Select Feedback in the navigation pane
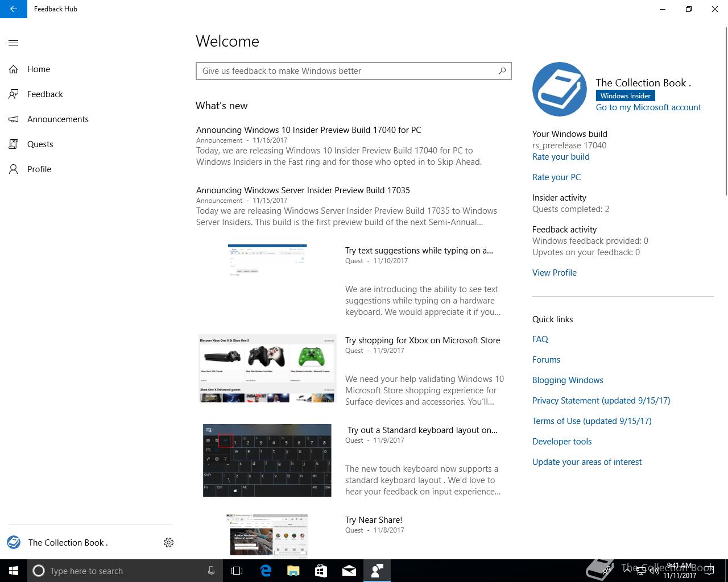The image size is (728, 582). [45, 94]
